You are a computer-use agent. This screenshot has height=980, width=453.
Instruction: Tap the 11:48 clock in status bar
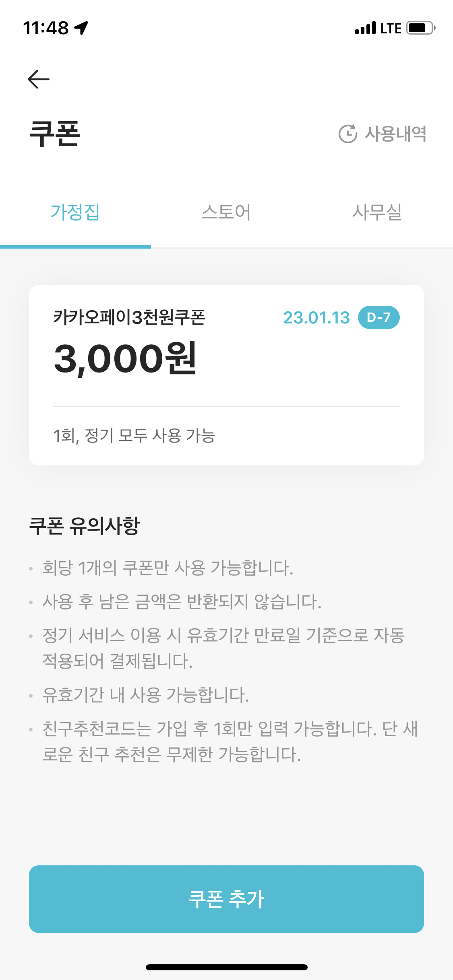point(46,28)
